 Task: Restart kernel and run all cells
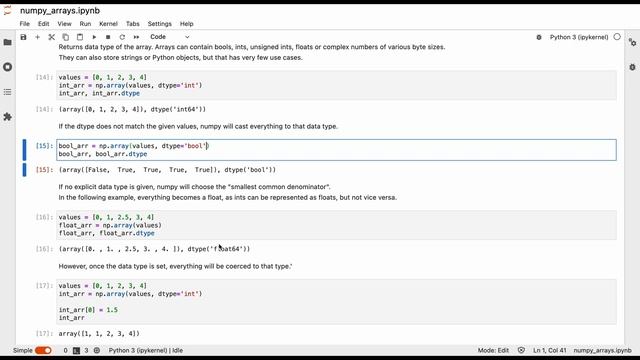(x=136, y=37)
